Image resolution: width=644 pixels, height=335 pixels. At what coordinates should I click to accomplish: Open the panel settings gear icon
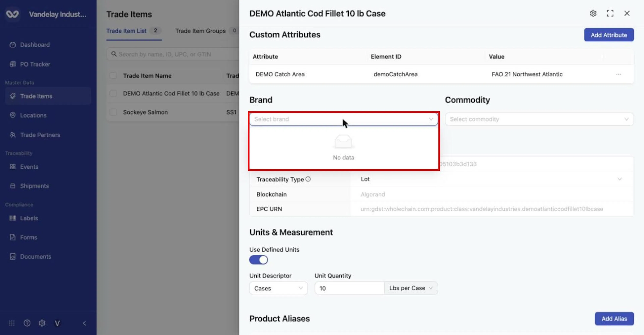point(593,13)
